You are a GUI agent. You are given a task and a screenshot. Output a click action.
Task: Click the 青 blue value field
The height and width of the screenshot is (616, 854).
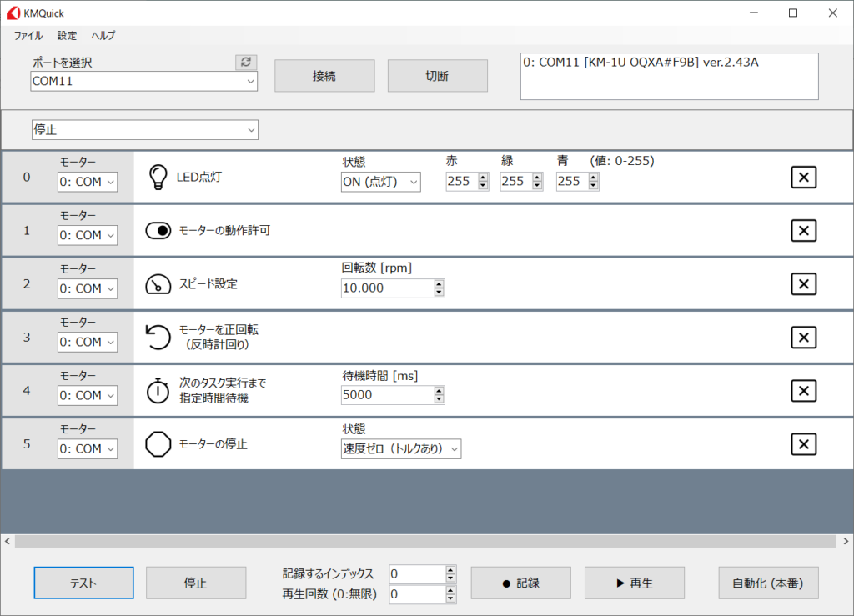tap(572, 181)
